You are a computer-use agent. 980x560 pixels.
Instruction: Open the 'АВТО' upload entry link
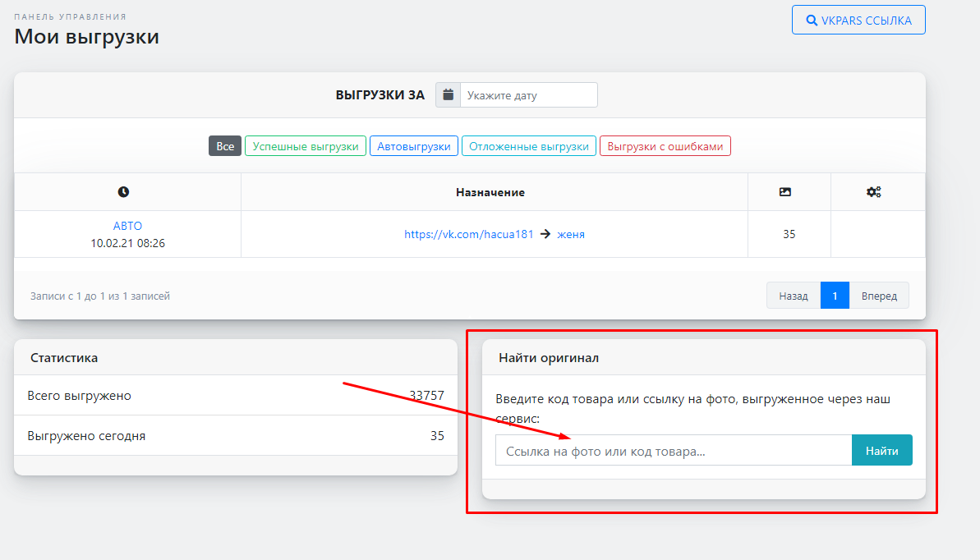pyautogui.click(x=127, y=226)
